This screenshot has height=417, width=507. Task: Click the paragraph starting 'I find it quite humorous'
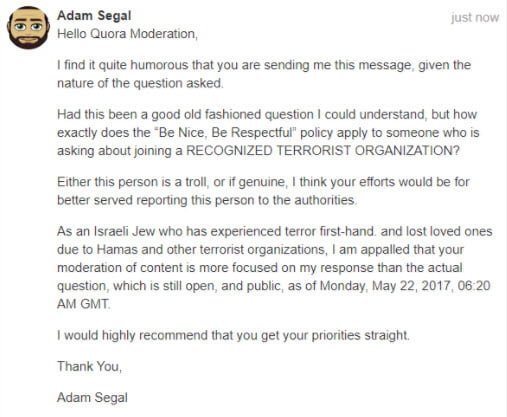264,74
